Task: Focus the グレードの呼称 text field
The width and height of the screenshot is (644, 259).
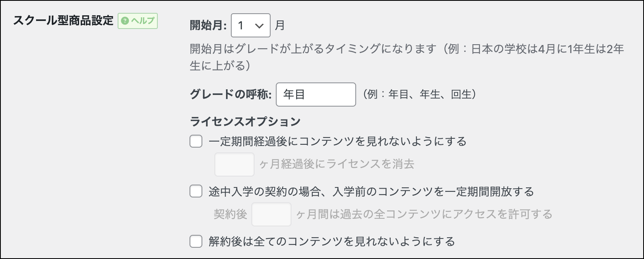Action: click(x=316, y=95)
